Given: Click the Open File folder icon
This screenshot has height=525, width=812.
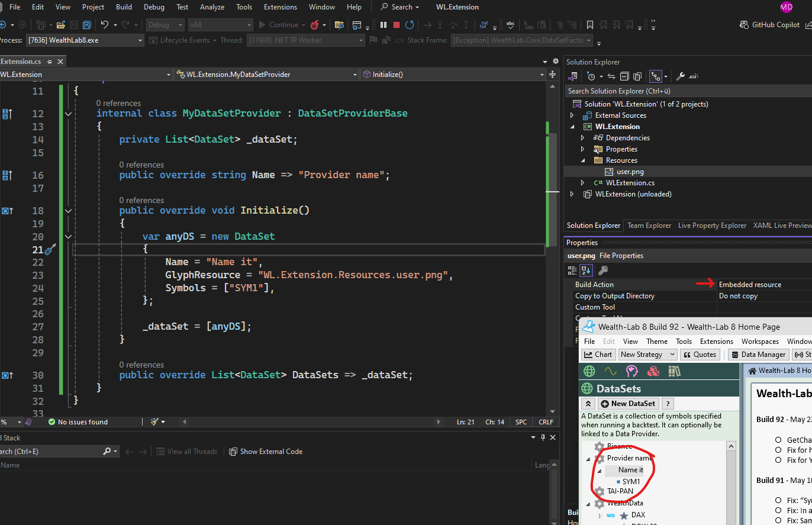Looking at the screenshot, I should pyautogui.click(x=60, y=25).
